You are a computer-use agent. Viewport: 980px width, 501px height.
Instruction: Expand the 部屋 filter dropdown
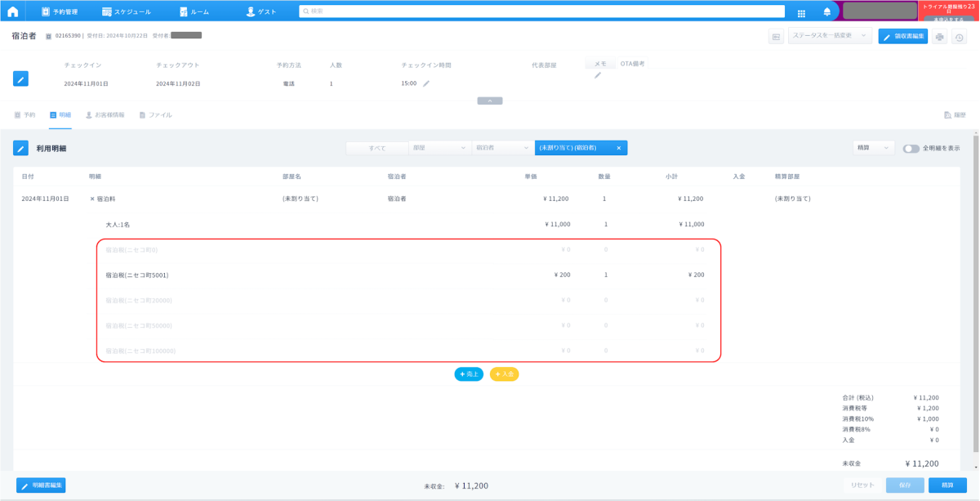[x=439, y=148]
